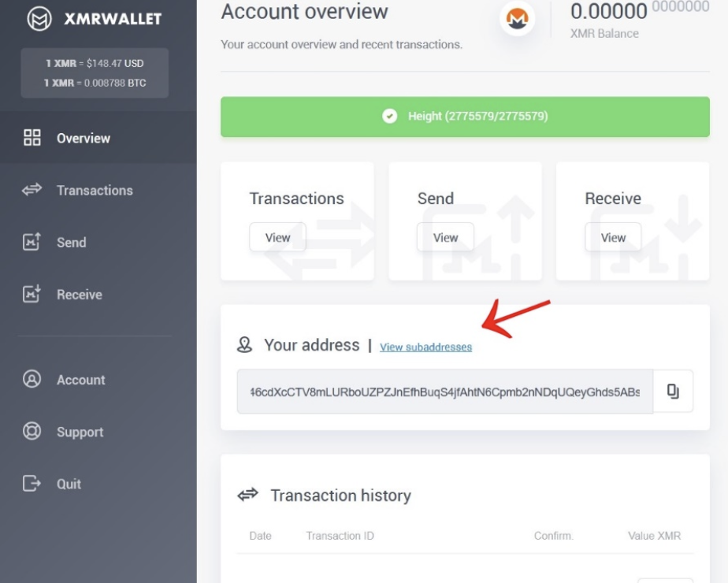Open Account via its person icon
The height and width of the screenshot is (583, 728).
point(32,380)
